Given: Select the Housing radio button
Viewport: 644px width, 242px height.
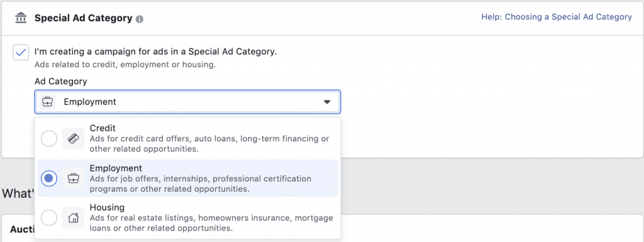Looking at the screenshot, I should (49, 217).
